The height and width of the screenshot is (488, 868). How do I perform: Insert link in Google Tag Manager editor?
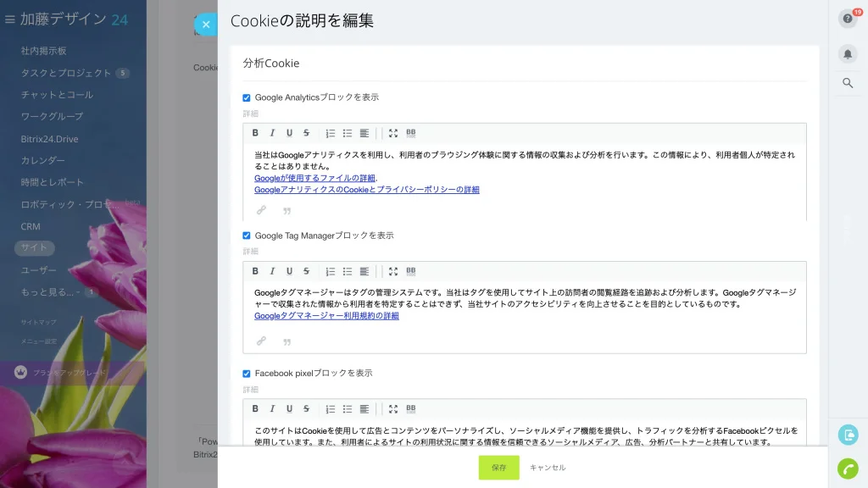(261, 341)
